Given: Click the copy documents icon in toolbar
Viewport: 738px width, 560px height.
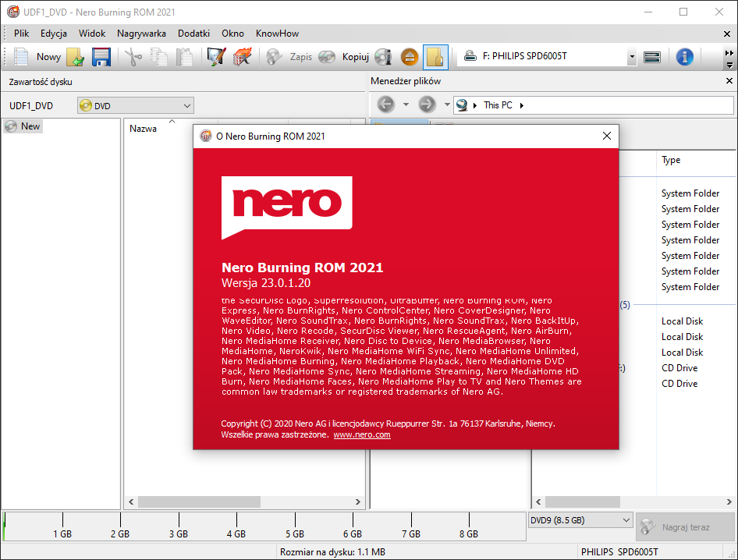Looking at the screenshot, I should 159,57.
